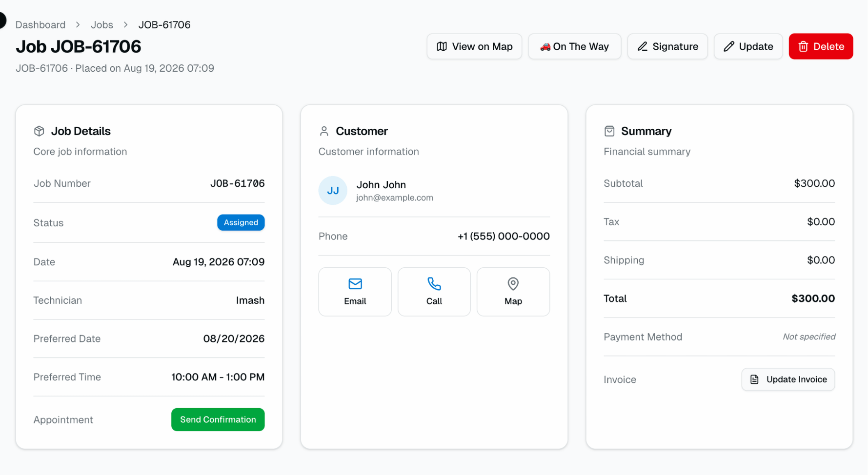Click the phone icon to call customer

tap(434, 283)
